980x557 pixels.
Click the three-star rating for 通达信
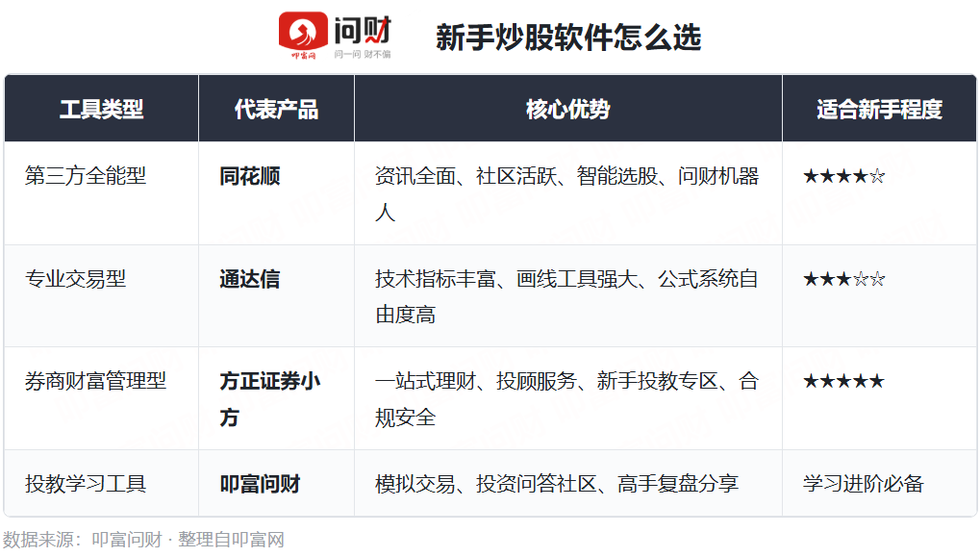[843, 279]
